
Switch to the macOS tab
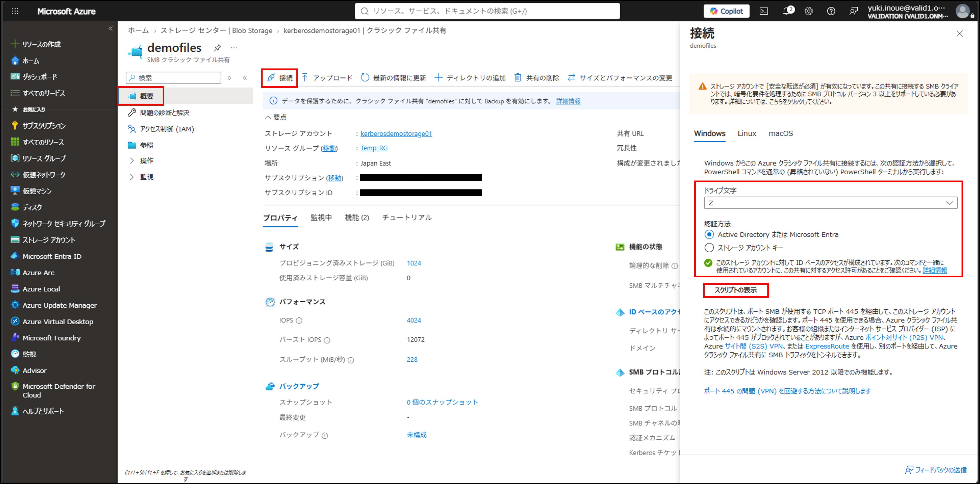(781, 133)
